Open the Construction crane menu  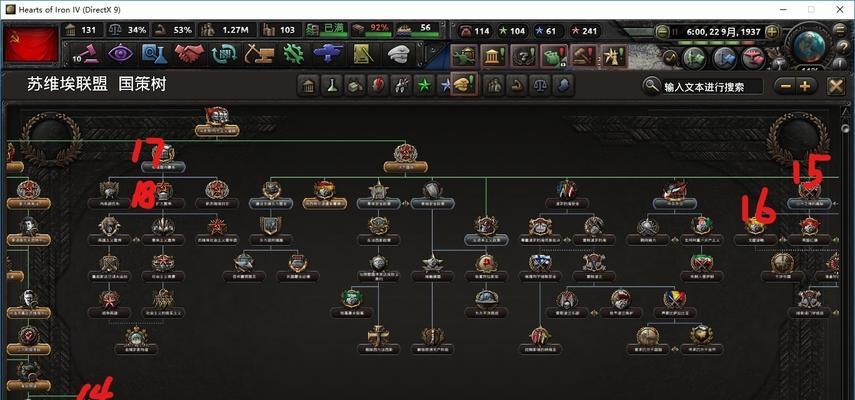[x=258, y=53]
